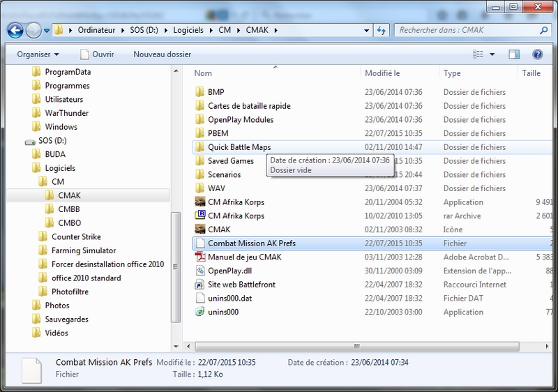Screen dimensions: 558x392
Task: Select CMBO folder in the tree
Action: (69, 223)
